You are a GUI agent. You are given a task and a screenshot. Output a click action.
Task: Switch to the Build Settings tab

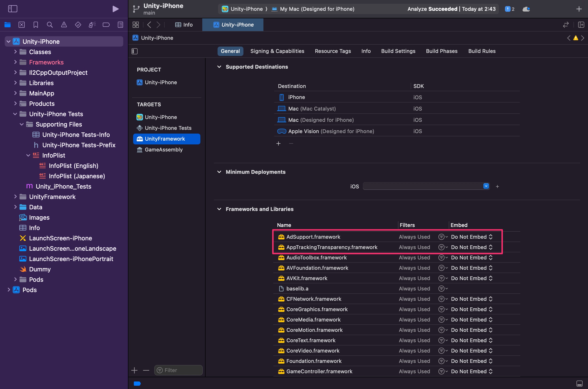point(398,51)
